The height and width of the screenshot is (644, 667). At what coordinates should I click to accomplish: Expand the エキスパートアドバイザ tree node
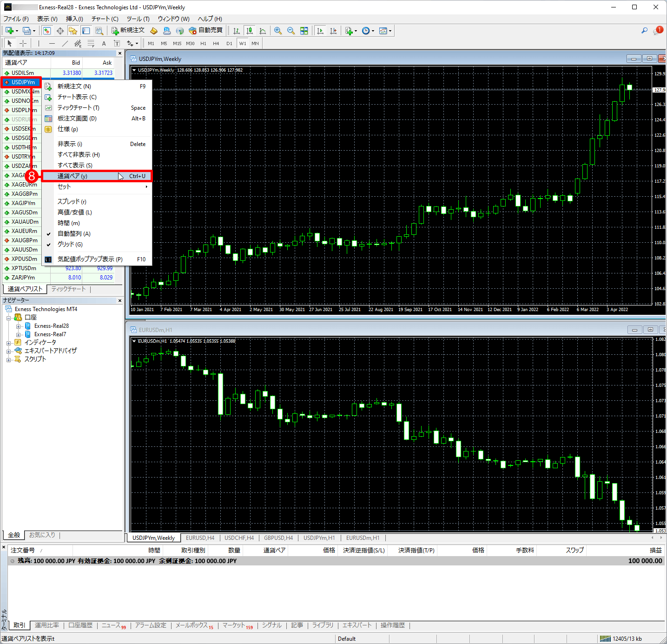click(8, 351)
